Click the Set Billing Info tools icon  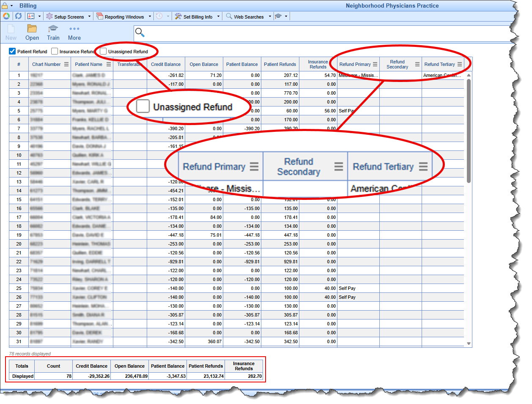coord(178,16)
